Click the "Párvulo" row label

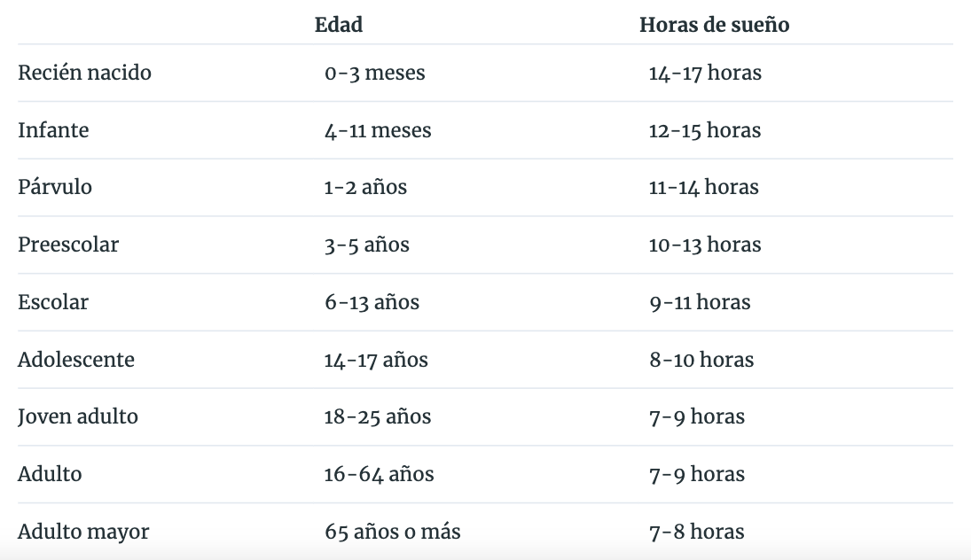point(55,187)
